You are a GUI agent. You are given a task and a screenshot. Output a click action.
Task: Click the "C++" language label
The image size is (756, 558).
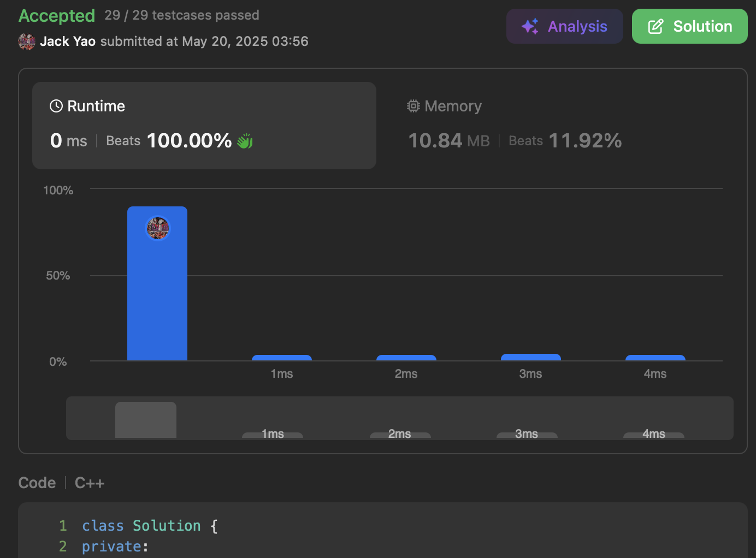pos(90,483)
